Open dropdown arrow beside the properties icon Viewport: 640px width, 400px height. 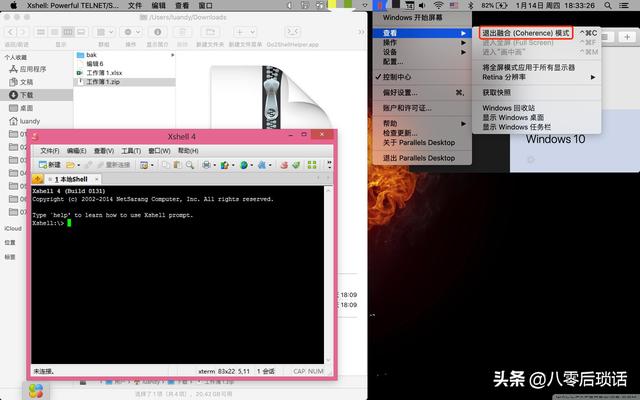coord(152,165)
